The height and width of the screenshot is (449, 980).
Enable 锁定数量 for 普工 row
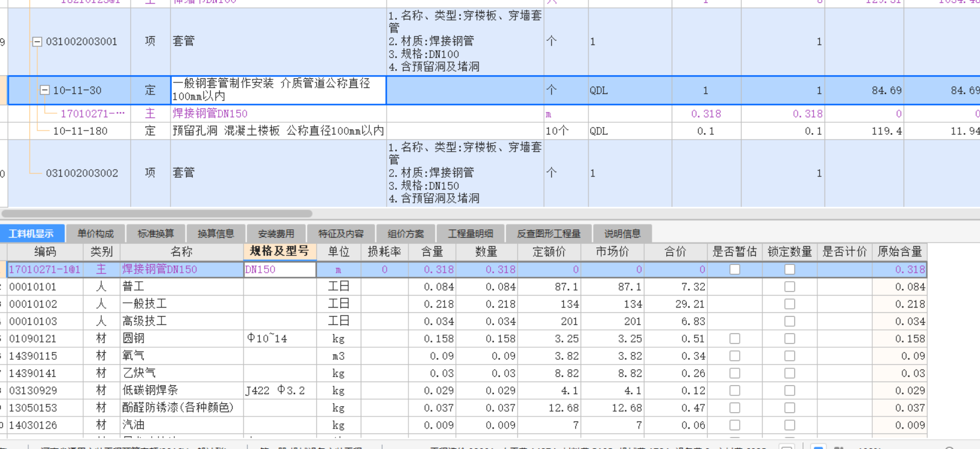click(x=790, y=287)
